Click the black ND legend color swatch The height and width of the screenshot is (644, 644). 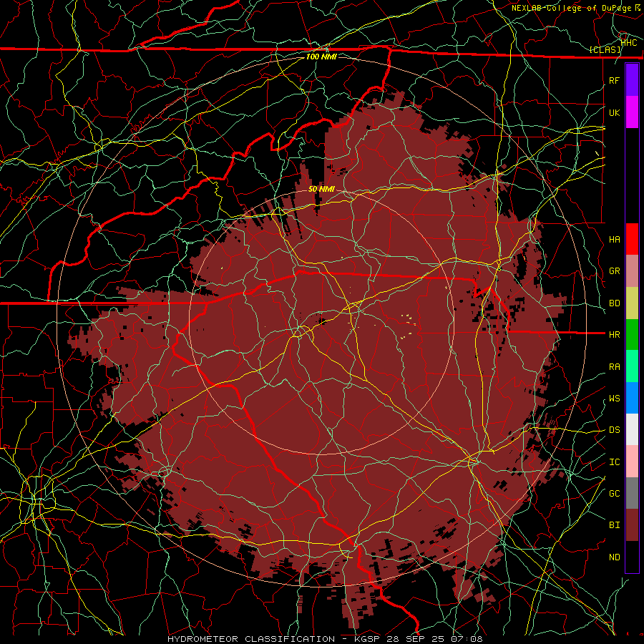click(632, 557)
